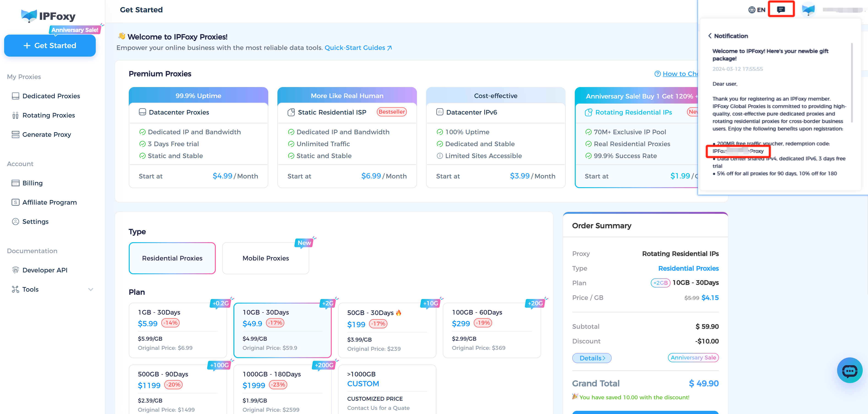Click the Static Residential ISP card icon
Image resolution: width=868 pixels, height=414 pixels.
(291, 112)
